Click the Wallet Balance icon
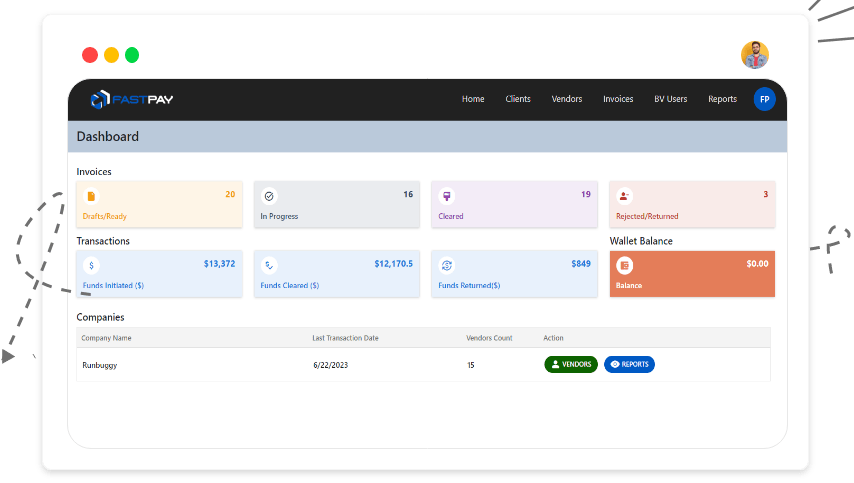854x483 pixels. (x=624, y=265)
